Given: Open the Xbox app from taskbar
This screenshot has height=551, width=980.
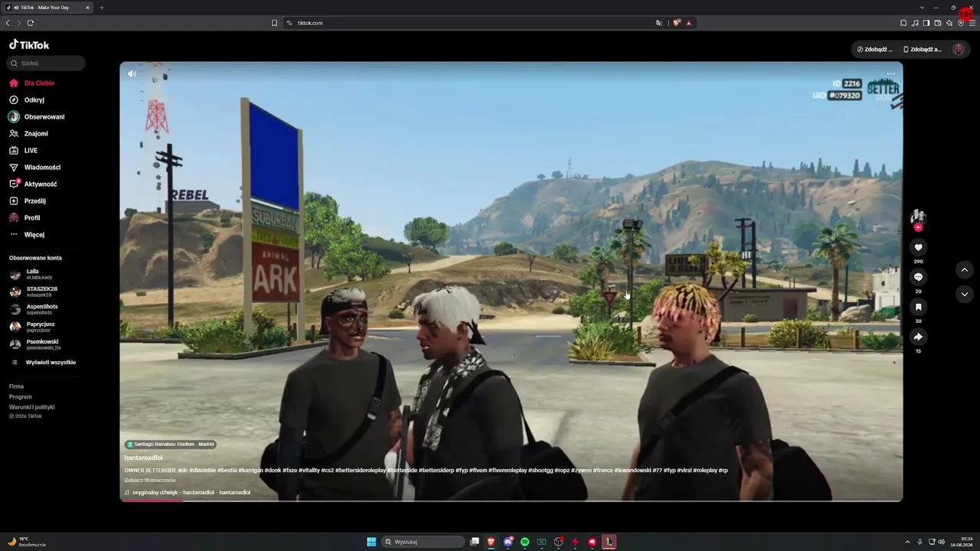Looking at the screenshot, I should 541,542.
